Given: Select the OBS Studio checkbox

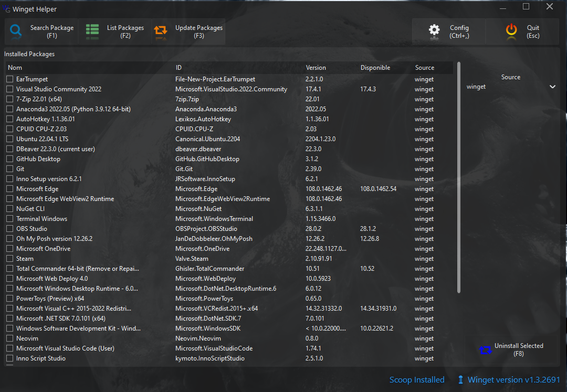Looking at the screenshot, I should (10, 229).
